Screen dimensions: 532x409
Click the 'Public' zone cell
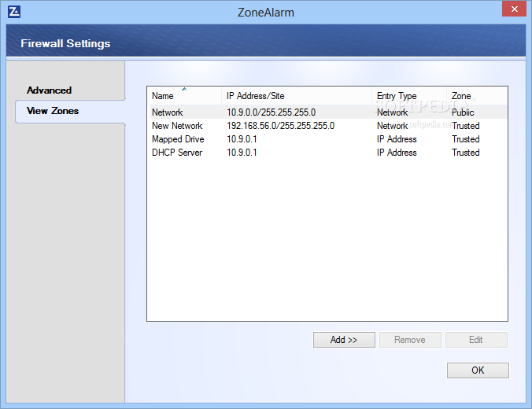coord(463,112)
